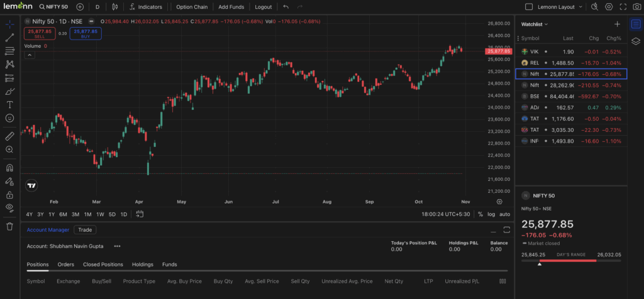Viewport: 644px width, 299px height.
Task: Activate the magnet snap mode
Action: (x=9, y=168)
